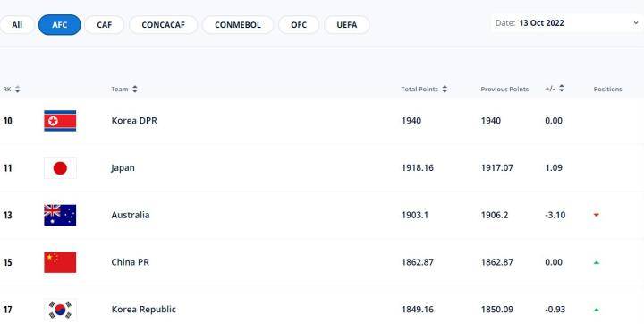Click the Australia flag icon
This screenshot has width=644, height=324.
[x=60, y=215]
